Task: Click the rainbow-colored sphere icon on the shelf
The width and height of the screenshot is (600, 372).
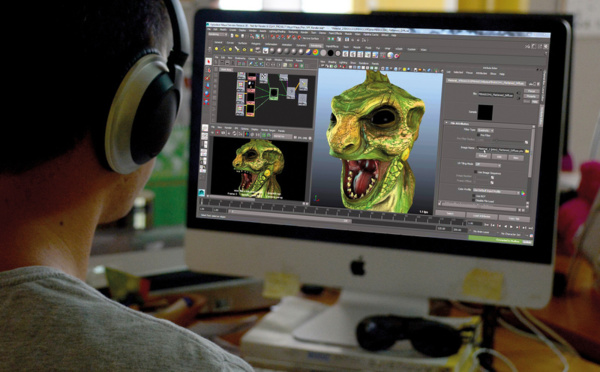Action: 316,52
